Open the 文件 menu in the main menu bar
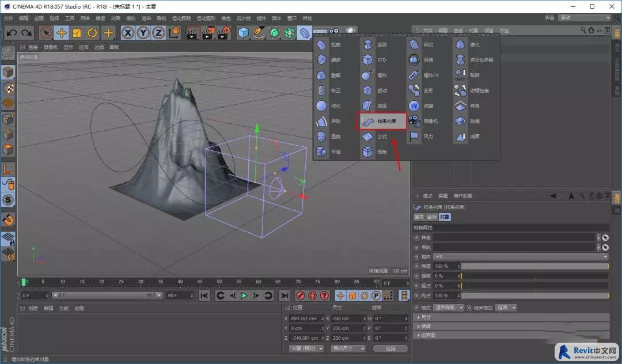622x364 pixels. pyautogui.click(x=9, y=18)
